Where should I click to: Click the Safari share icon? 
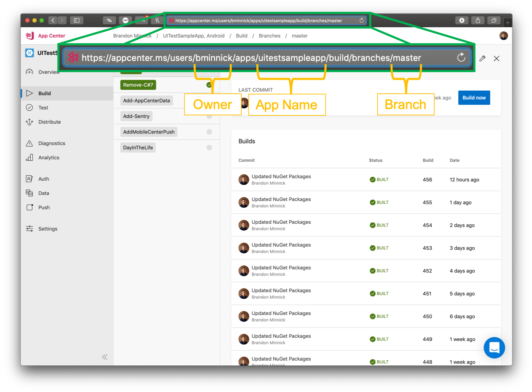478,21
